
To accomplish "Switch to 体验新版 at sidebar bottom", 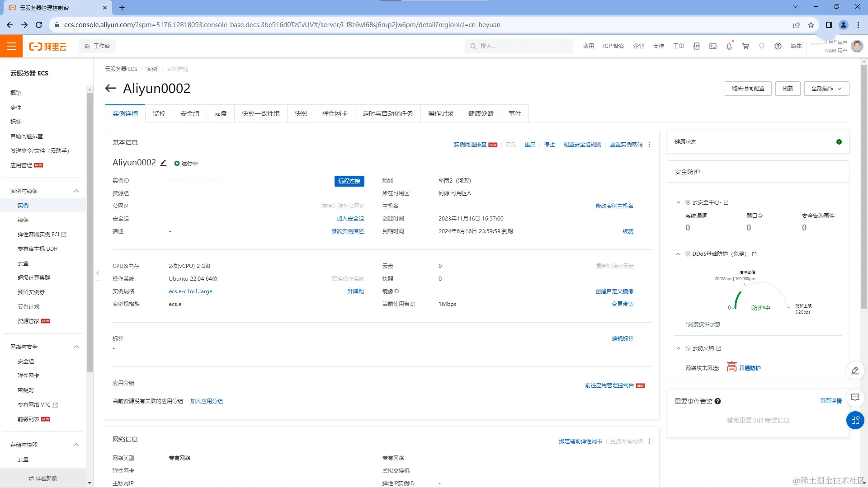I will coord(43,479).
